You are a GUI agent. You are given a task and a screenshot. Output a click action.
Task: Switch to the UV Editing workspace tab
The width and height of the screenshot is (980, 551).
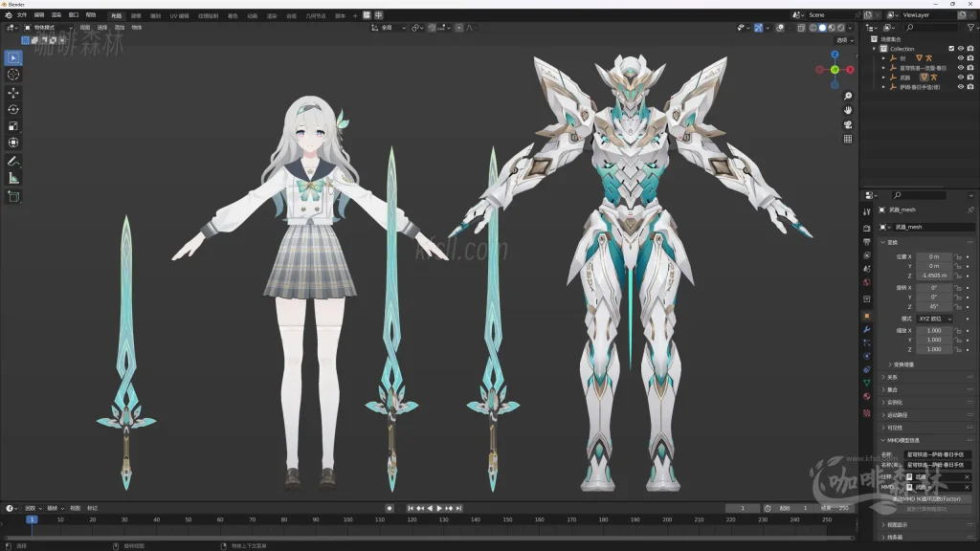coord(179,15)
